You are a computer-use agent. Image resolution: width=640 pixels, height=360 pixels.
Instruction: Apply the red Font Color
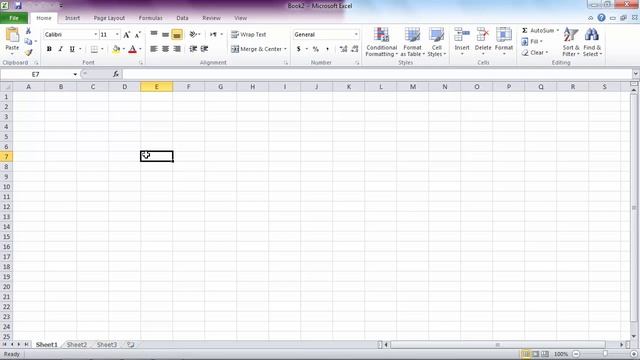tap(132, 49)
